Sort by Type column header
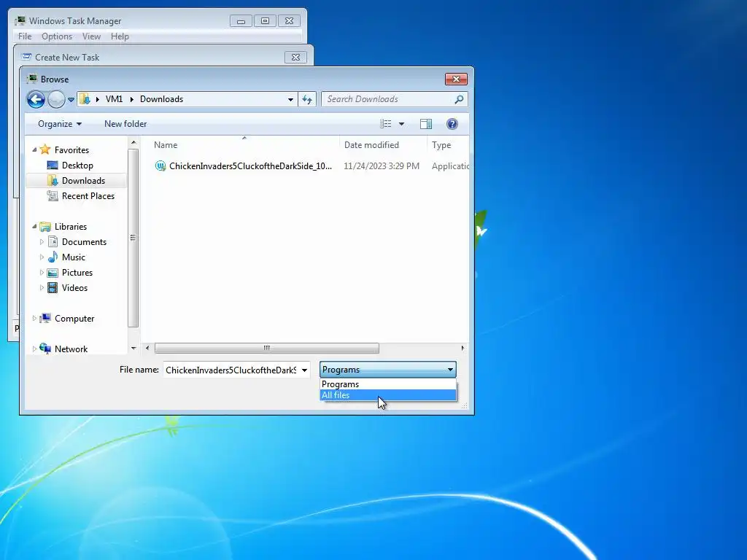Viewport: 747px width, 560px height. [x=441, y=145]
